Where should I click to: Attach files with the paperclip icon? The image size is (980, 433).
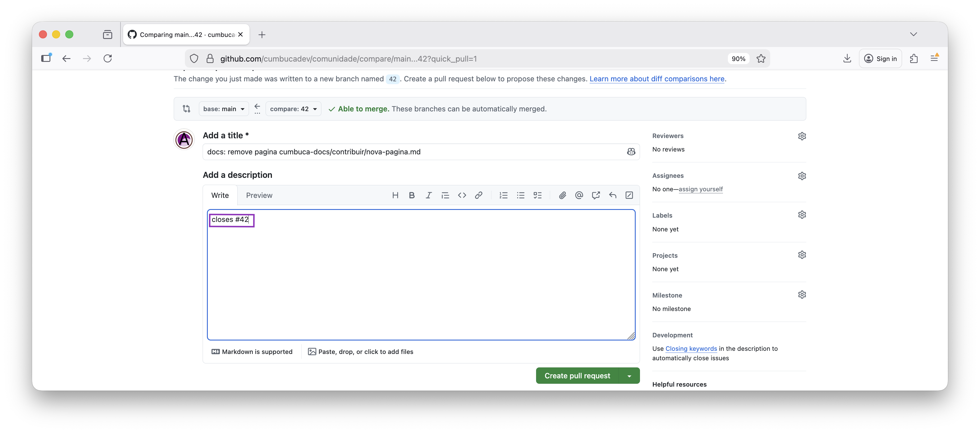click(562, 195)
